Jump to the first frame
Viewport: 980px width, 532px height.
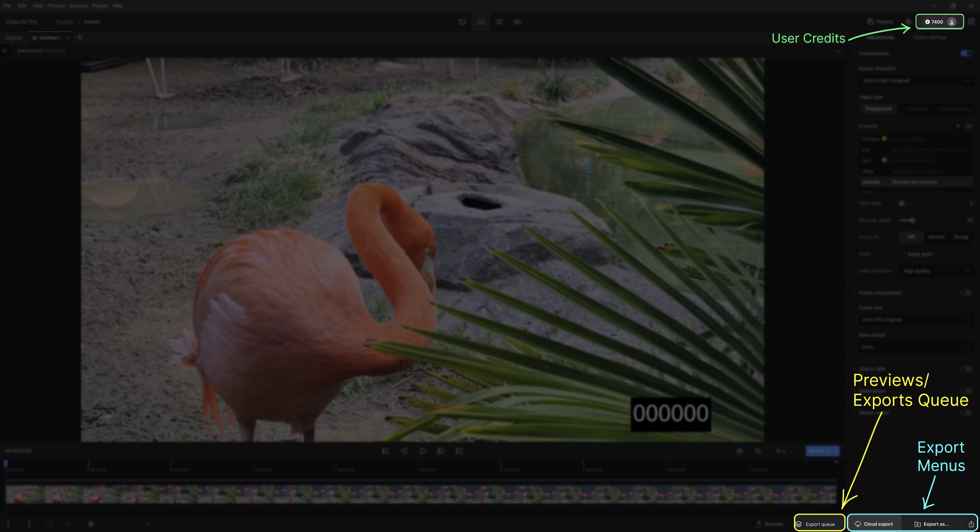[385, 451]
